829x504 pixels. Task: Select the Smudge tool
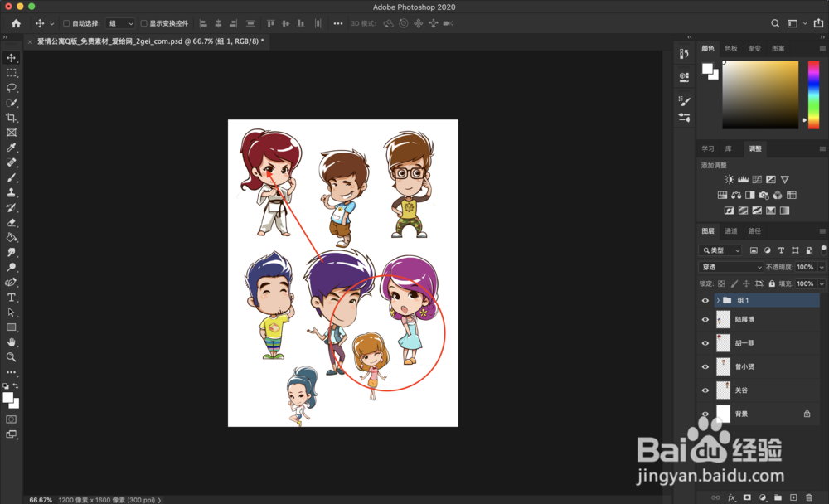click(11, 252)
